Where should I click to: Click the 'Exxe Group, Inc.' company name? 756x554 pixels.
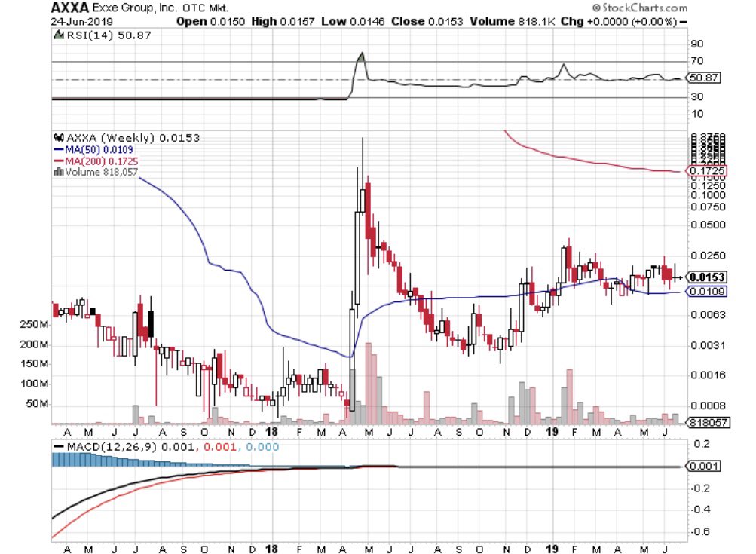point(134,8)
